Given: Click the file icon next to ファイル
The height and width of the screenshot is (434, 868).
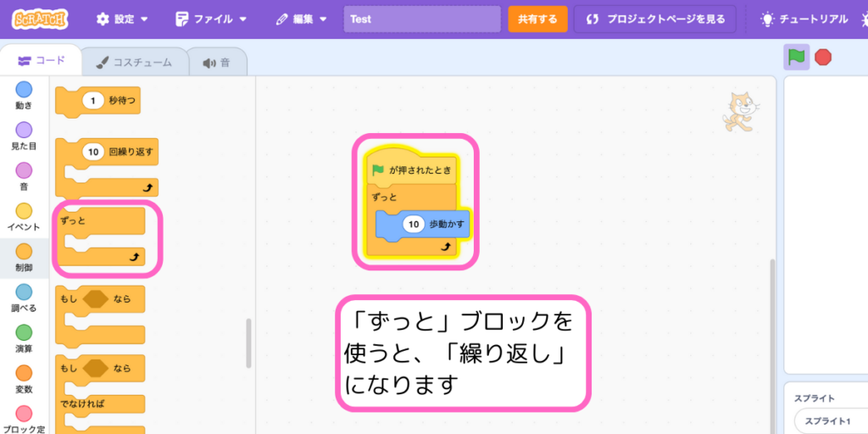Looking at the screenshot, I should click(x=181, y=19).
